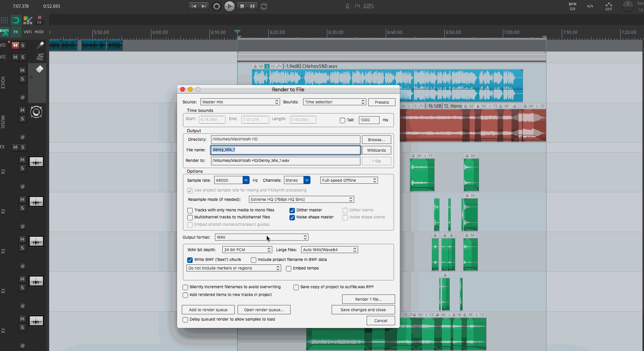Viewport: 644px width, 351px height.
Task: Unmute the VO track with red M
Action: pos(15,46)
